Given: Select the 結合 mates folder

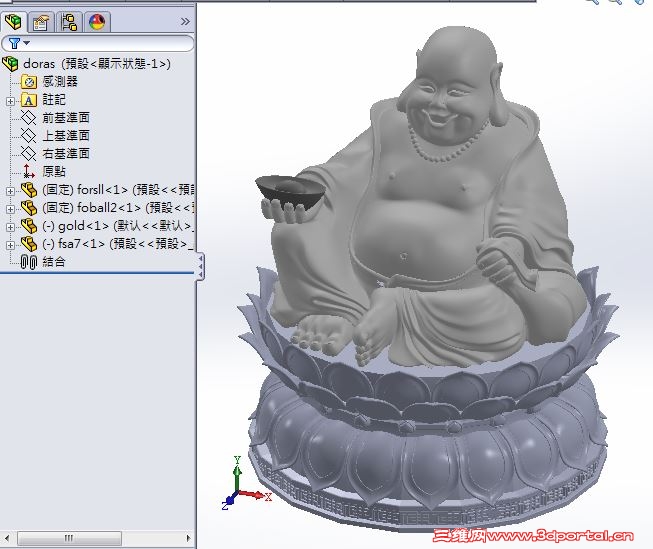Looking at the screenshot, I should pyautogui.click(x=54, y=262).
